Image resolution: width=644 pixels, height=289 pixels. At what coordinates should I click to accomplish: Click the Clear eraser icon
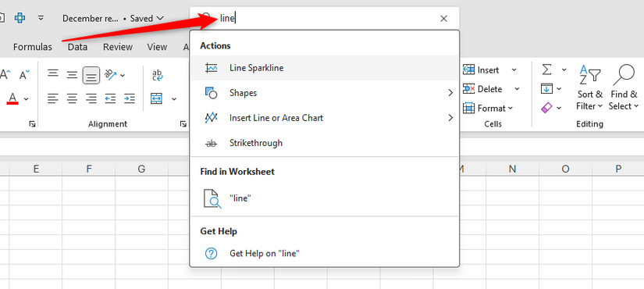point(546,108)
